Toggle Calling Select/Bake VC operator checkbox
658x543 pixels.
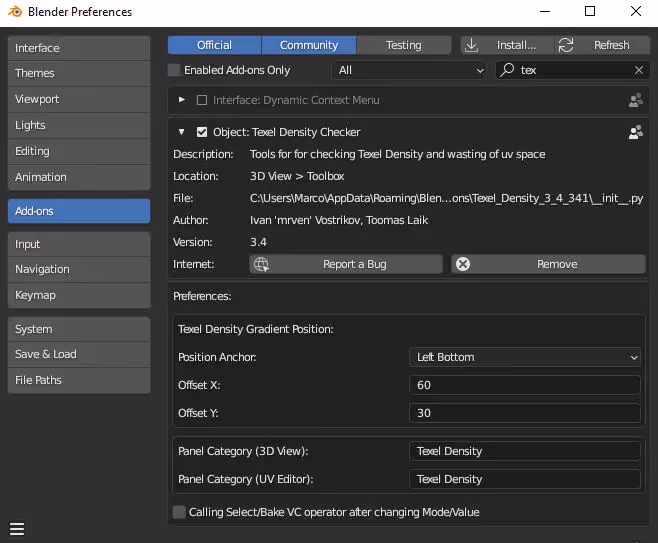pyautogui.click(x=179, y=512)
